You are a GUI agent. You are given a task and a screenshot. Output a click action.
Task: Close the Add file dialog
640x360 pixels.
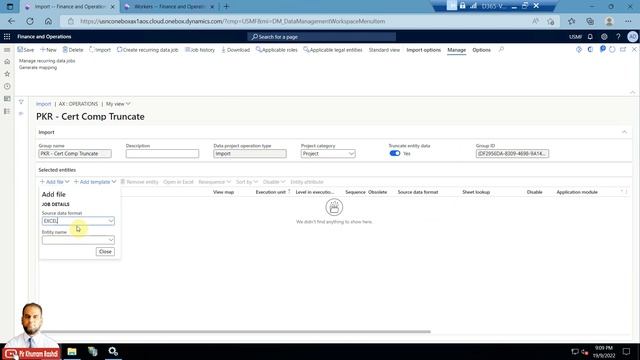(x=105, y=251)
